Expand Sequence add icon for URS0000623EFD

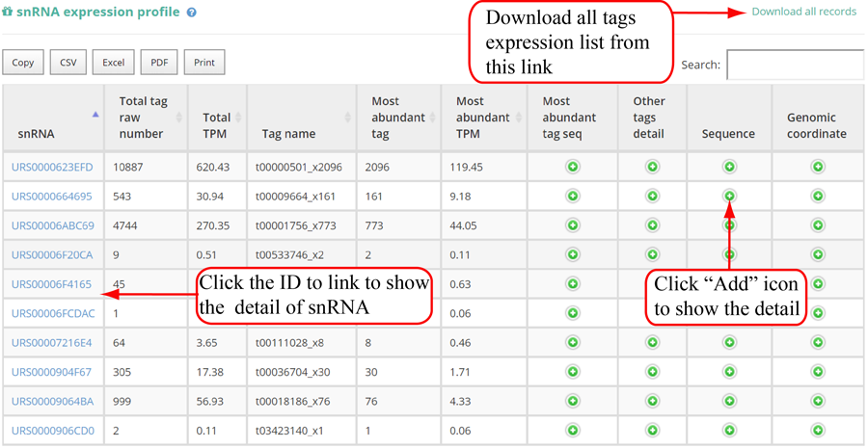coord(729,167)
